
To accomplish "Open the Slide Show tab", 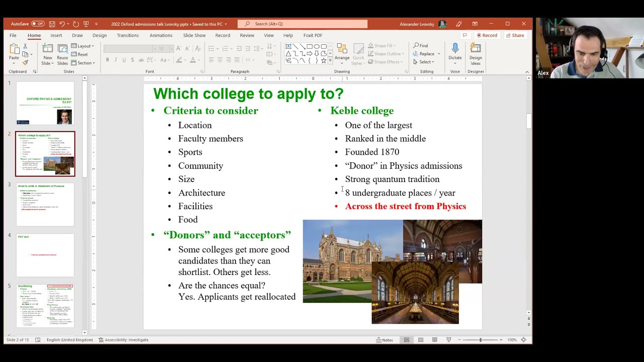I will 194,35.
